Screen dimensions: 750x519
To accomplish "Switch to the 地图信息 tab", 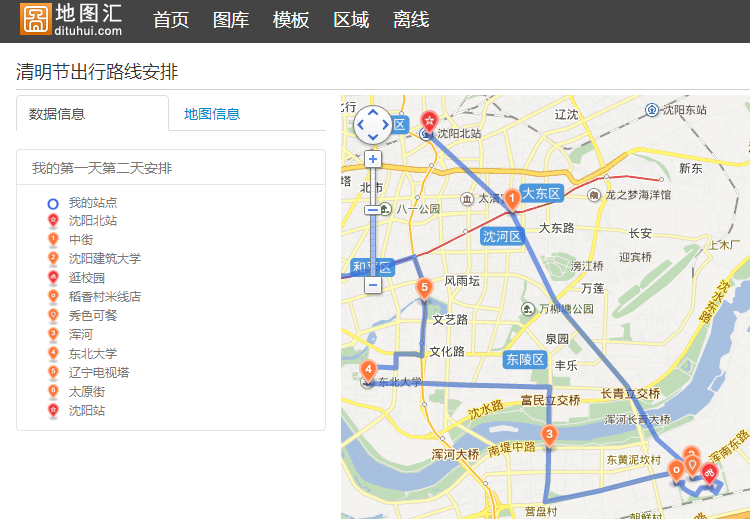I will [x=212, y=114].
